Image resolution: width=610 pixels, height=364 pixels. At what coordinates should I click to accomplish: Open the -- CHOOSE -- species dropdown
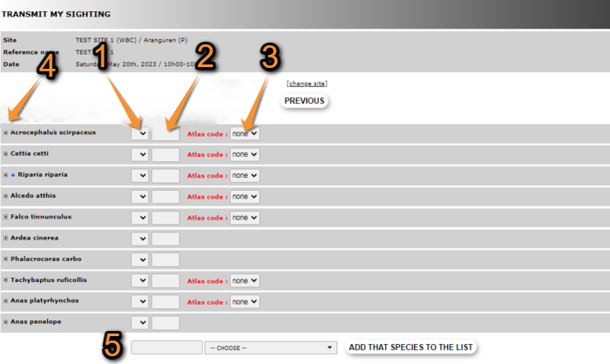(x=270, y=347)
